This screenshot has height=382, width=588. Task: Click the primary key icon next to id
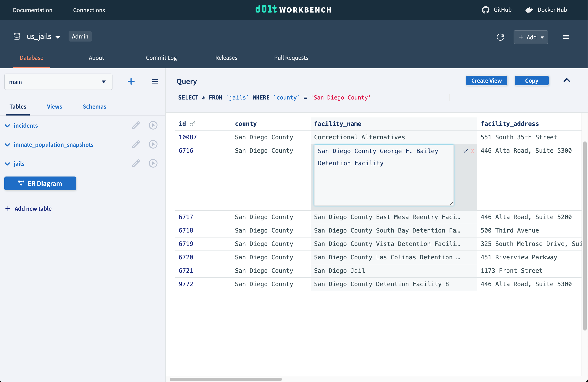(193, 124)
